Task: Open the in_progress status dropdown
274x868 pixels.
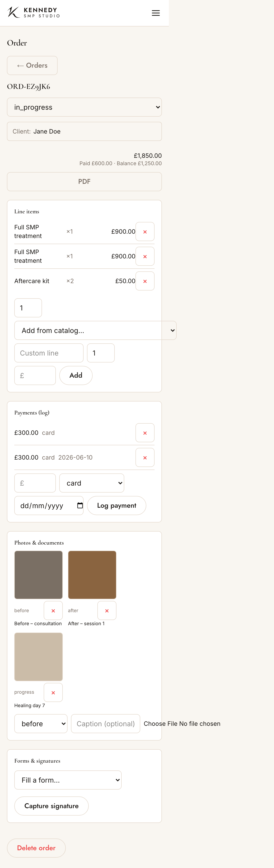Action: pos(84,107)
